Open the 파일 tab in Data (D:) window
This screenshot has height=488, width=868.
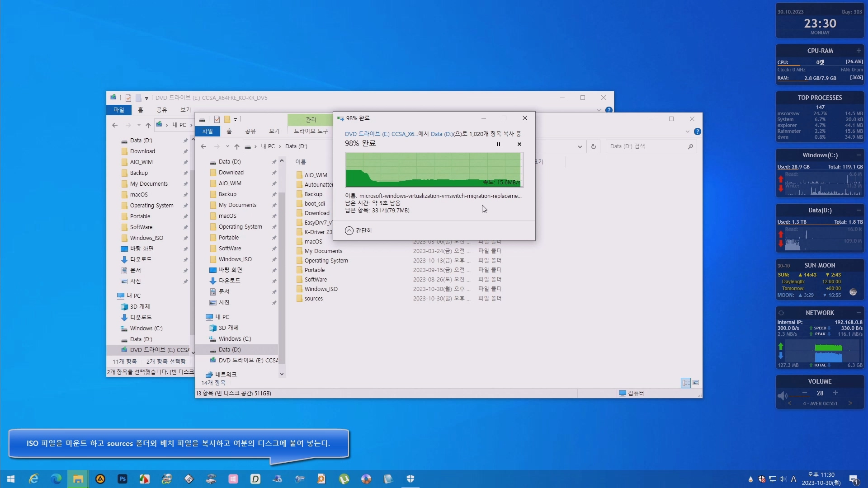coord(207,131)
